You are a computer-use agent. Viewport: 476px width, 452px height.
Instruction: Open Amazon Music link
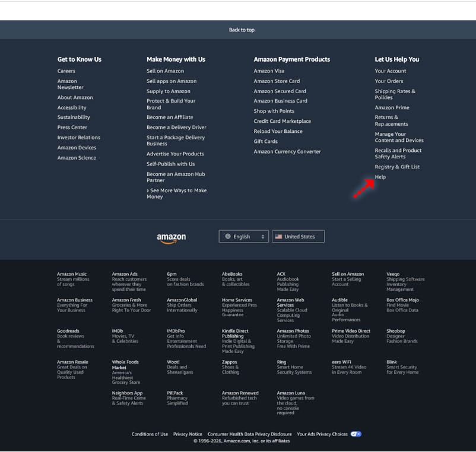[x=73, y=279]
